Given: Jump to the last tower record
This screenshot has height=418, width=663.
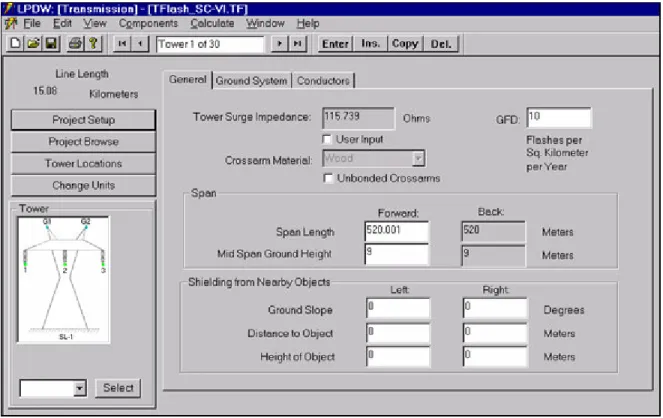Looking at the screenshot, I should [x=298, y=44].
